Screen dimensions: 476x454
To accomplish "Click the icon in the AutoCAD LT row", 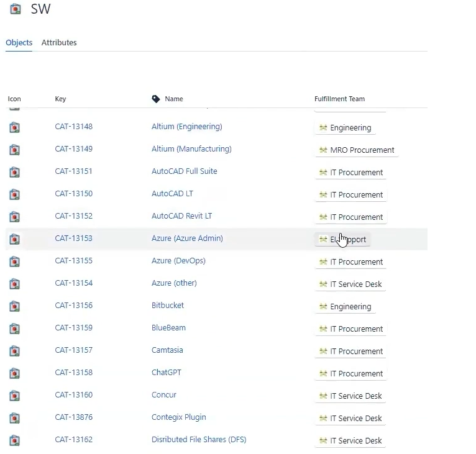I will coord(14,194).
